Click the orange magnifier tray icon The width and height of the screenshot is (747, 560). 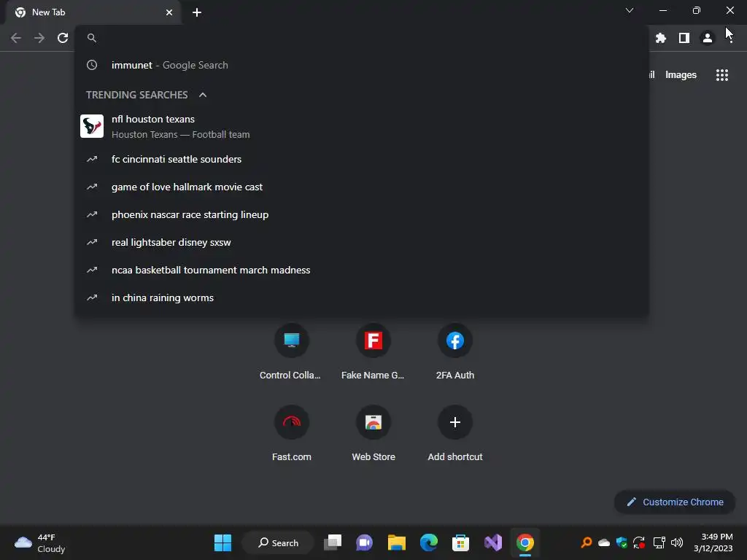click(587, 542)
